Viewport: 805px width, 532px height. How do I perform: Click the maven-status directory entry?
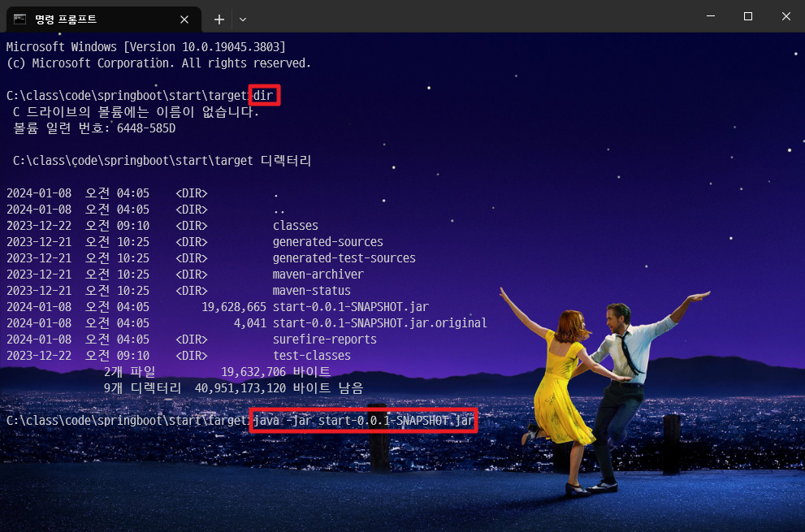312,291
